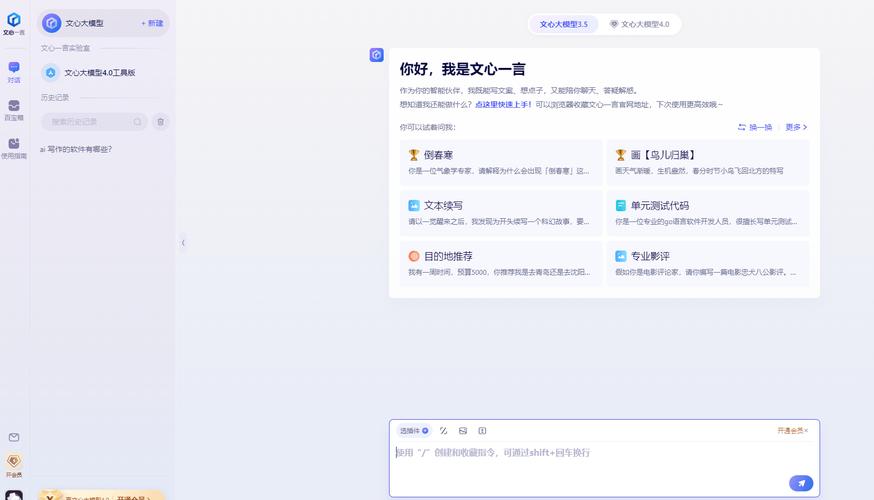Click the blue icon on 专业影评 card
Viewport: 874px width, 500px height.
click(x=620, y=256)
